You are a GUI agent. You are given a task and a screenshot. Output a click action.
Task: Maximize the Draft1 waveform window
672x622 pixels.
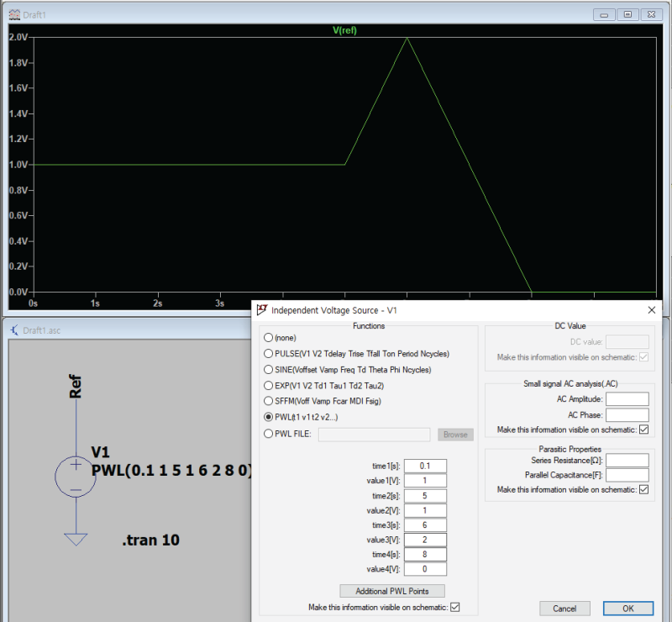(627, 14)
